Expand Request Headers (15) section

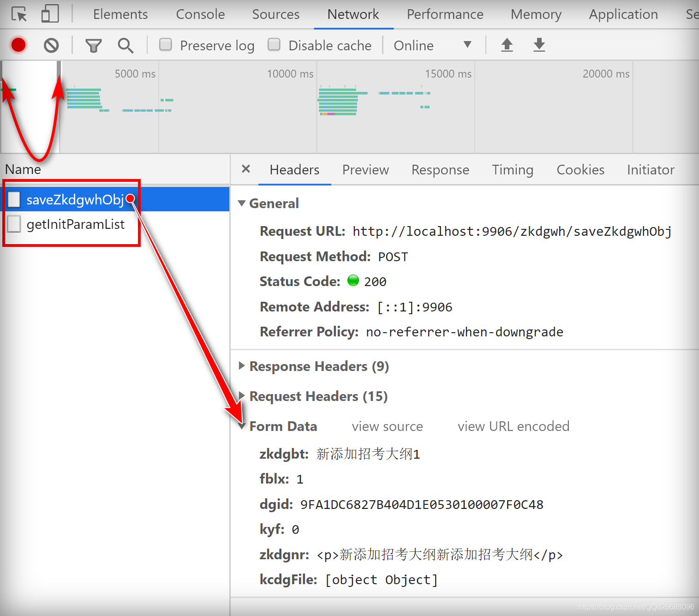(242, 396)
